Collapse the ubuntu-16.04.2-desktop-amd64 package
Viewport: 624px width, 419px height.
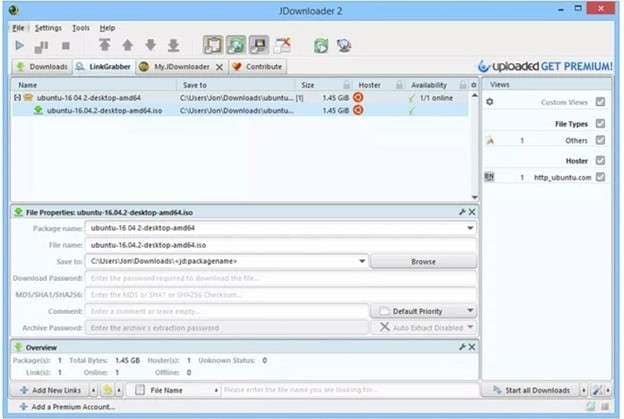tap(17, 97)
